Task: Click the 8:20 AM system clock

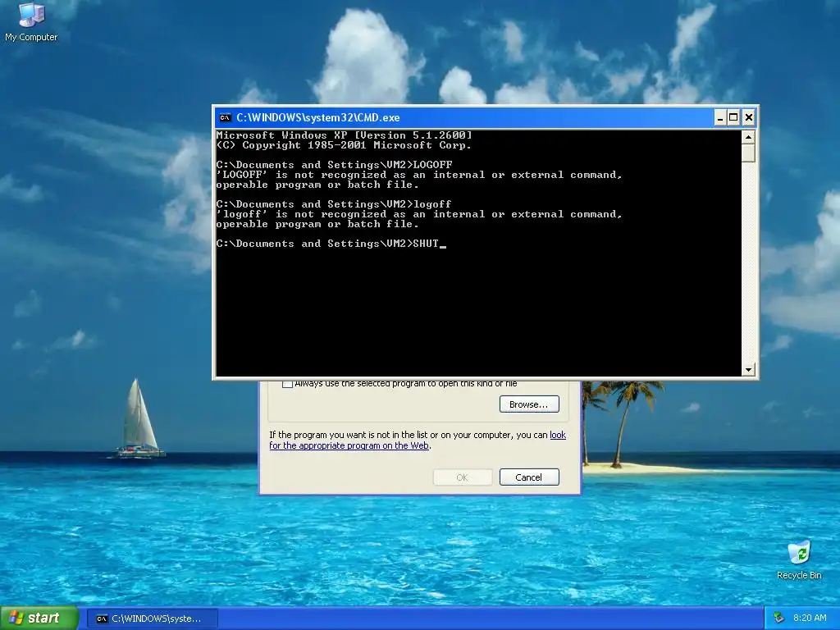Action: [x=810, y=618]
